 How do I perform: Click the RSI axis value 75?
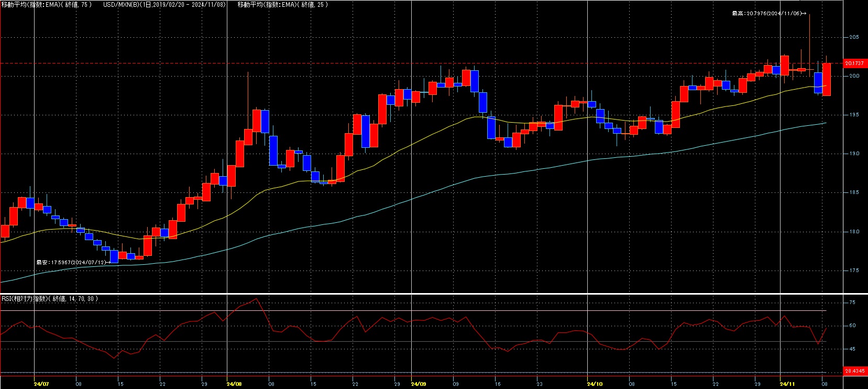(x=852, y=302)
